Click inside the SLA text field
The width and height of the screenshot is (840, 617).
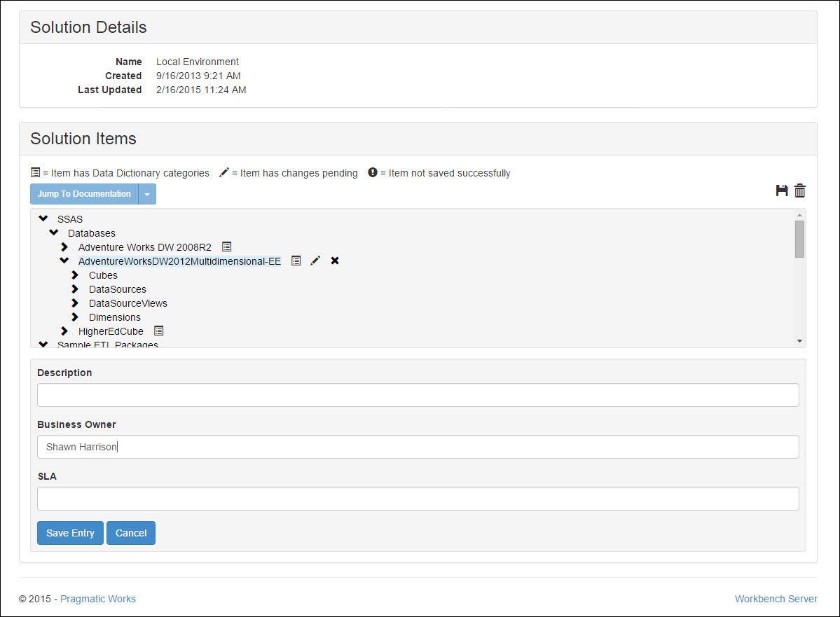418,498
